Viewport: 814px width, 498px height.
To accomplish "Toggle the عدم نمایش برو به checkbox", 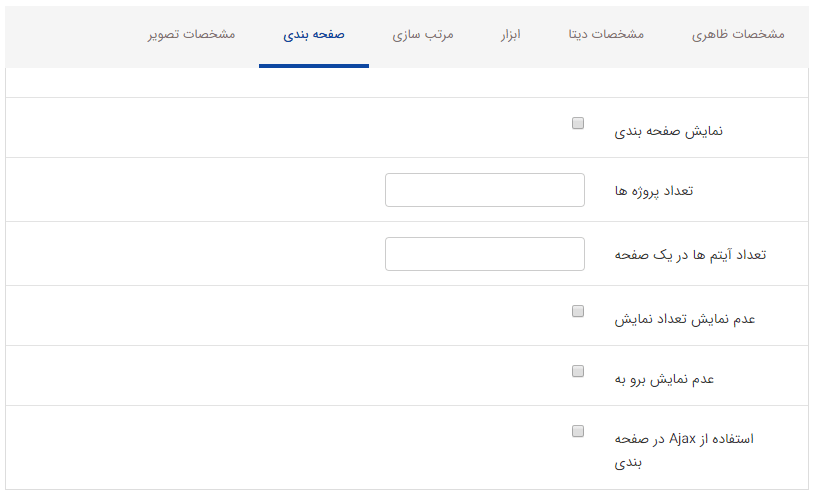I will point(578,371).
